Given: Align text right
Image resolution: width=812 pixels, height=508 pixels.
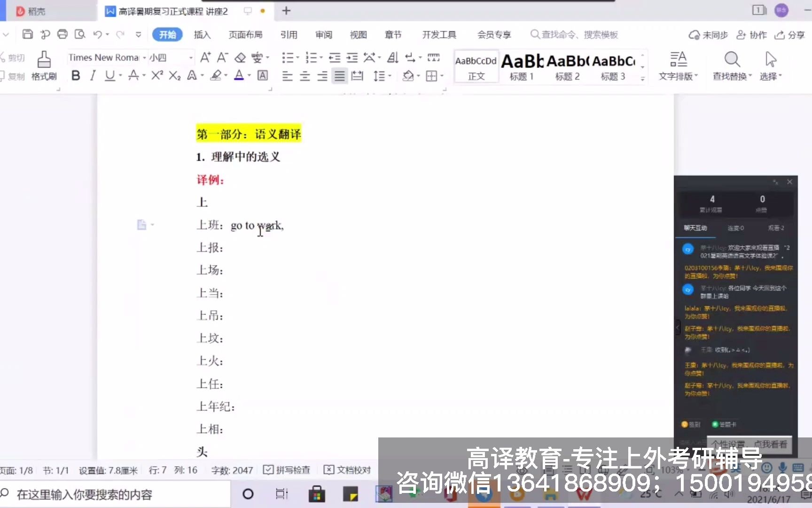Looking at the screenshot, I should click(322, 76).
